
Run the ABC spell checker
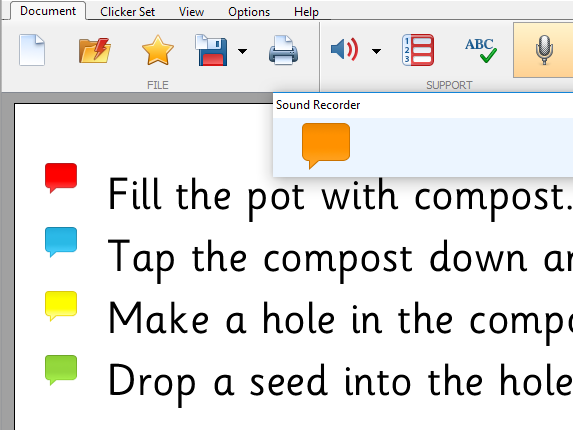pyautogui.click(x=481, y=50)
